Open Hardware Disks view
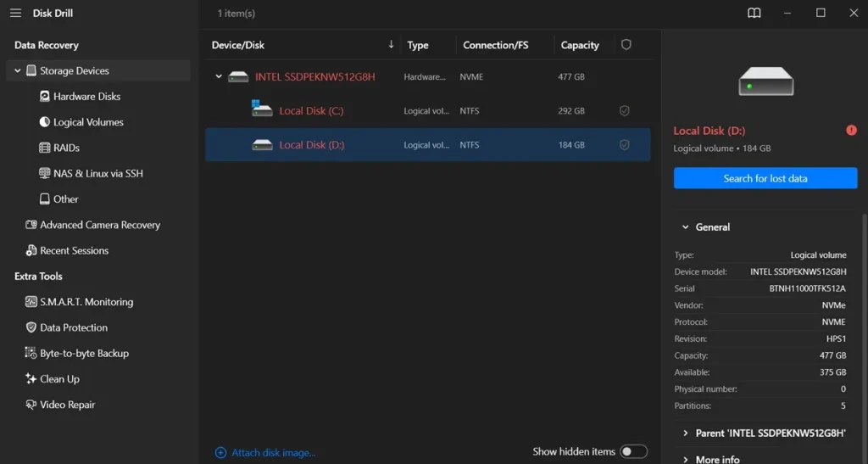868x464 pixels. pos(87,97)
